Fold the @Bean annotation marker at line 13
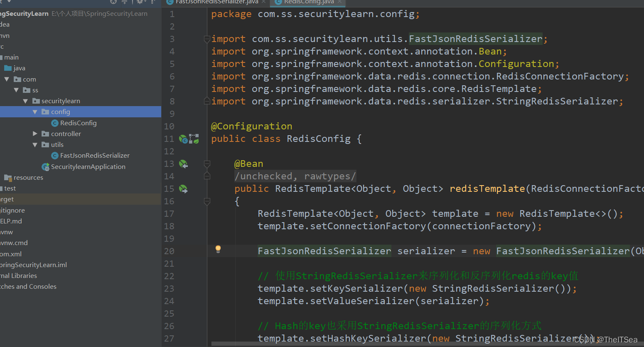The width and height of the screenshot is (644, 347). 207,164
